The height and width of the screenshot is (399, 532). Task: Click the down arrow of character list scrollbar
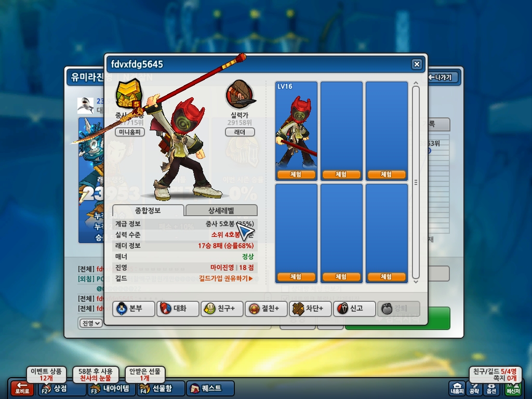pyautogui.click(x=416, y=281)
